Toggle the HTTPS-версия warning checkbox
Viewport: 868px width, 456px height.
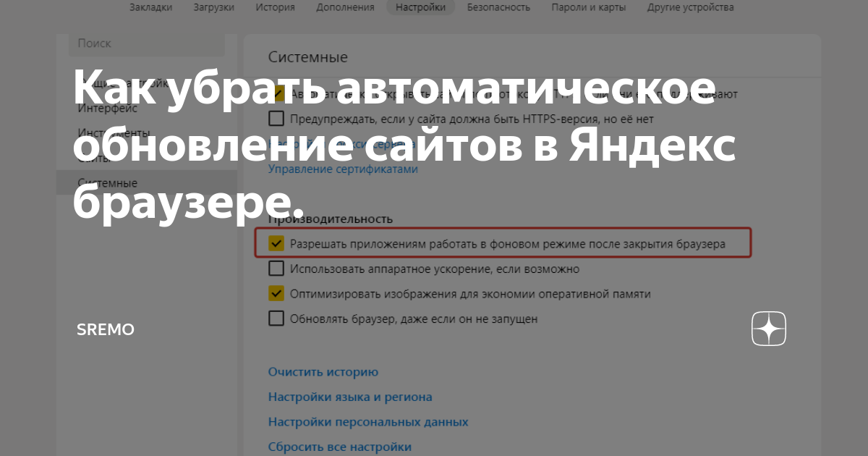pyautogui.click(x=276, y=118)
